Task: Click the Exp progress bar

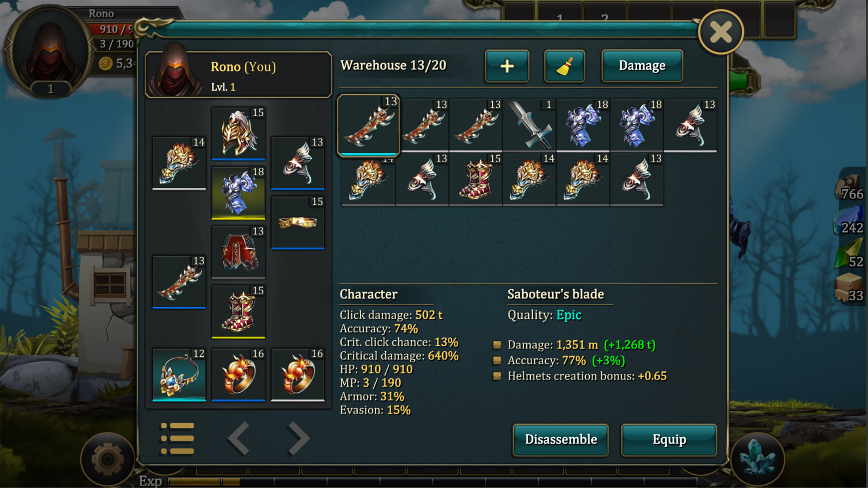Action: (x=432, y=482)
